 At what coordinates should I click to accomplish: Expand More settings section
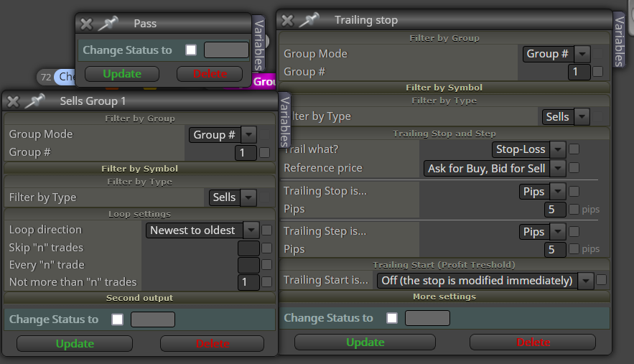[444, 297]
